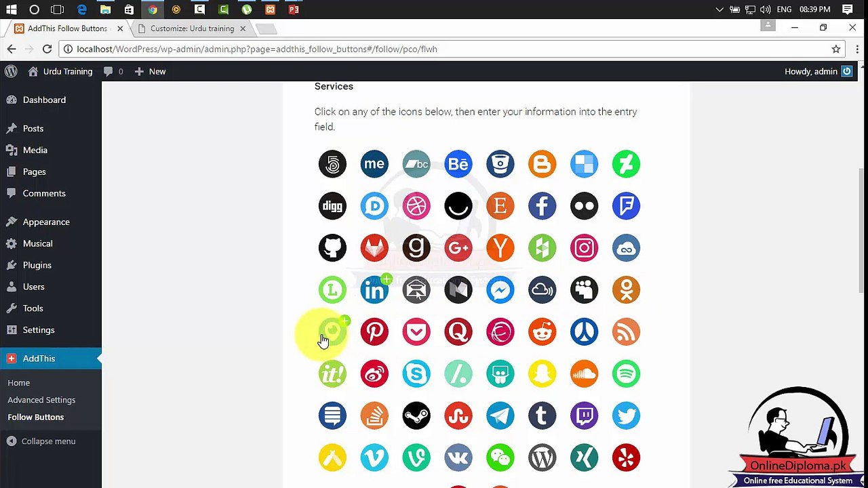Select the SoundCloud icon
868x488 pixels.
click(x=584, y=374)
